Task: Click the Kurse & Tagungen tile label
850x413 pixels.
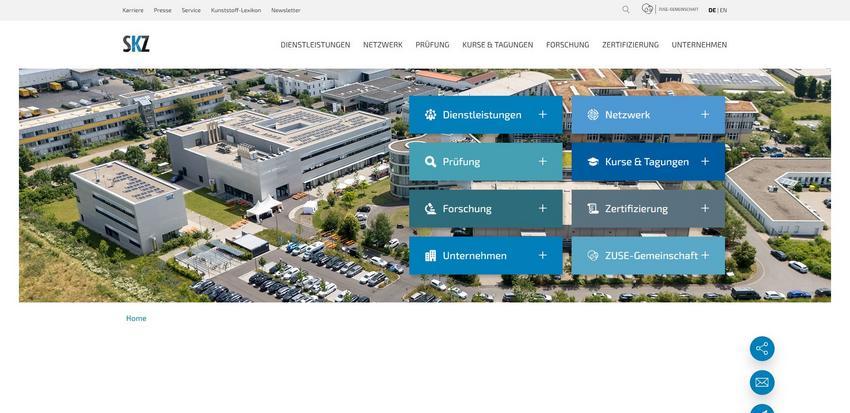Action: [x=647, y=162]
